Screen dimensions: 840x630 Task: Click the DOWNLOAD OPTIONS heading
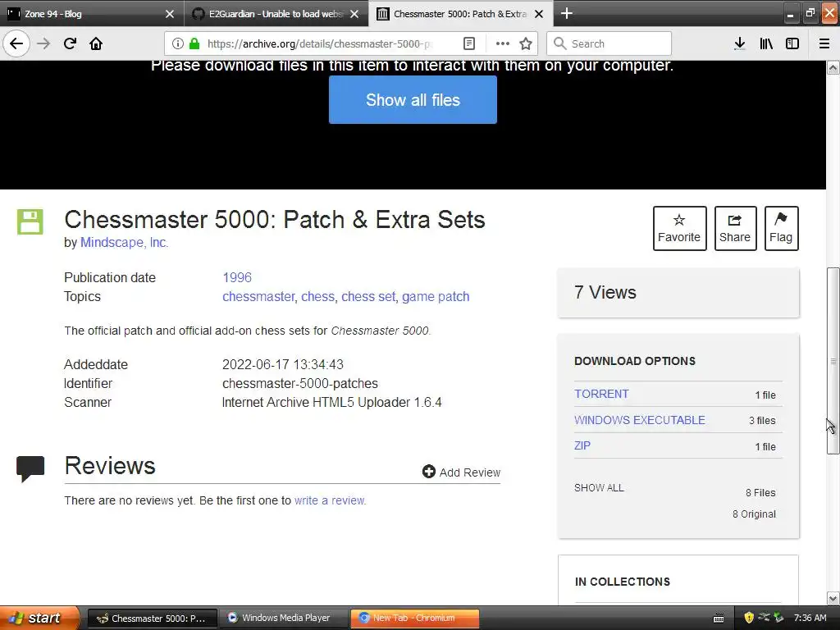click(x=635, y=361)
